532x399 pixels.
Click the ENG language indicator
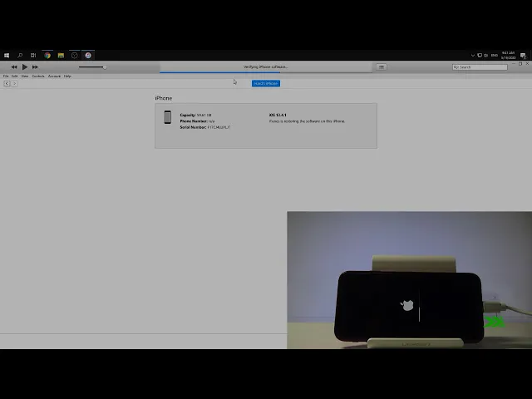pyautogui.click(x=495, y=56)
